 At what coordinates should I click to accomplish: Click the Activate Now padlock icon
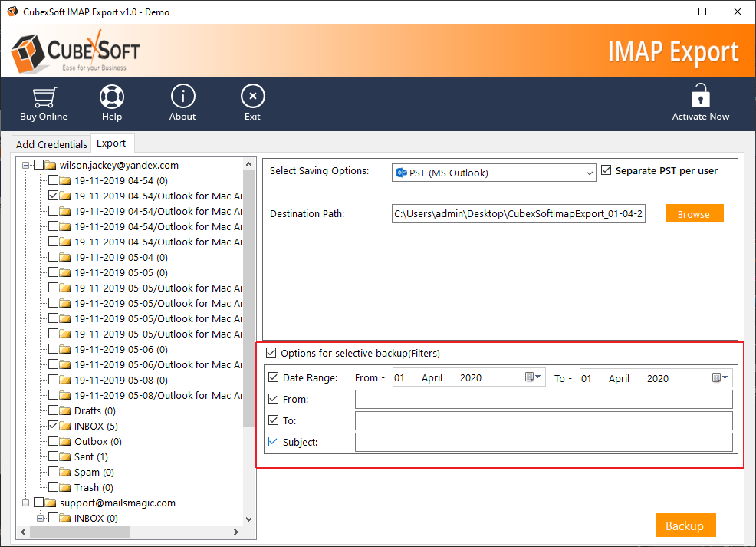pos(700,95)
